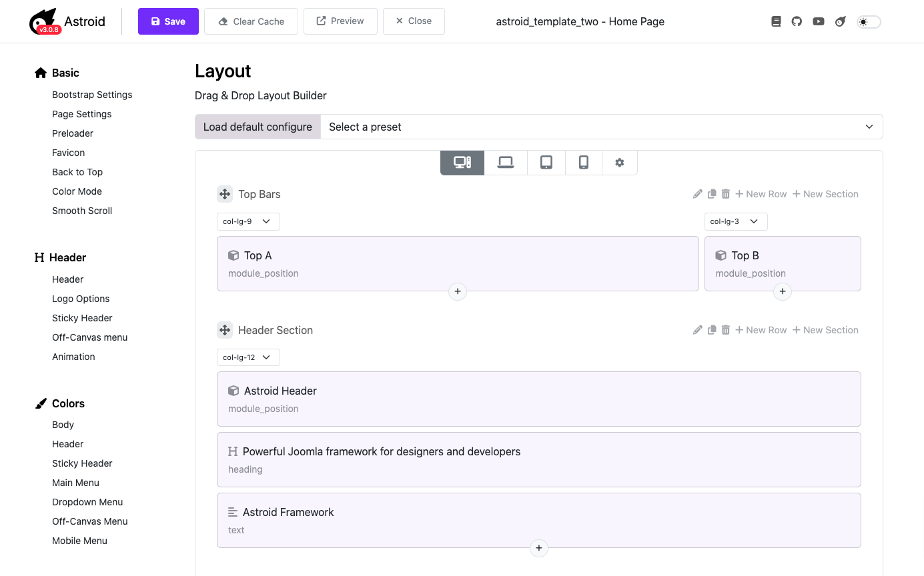Select the Powerful Joomla framework heading block
Image resolution: width=924 pixels, height=576 pixels.
click(x=539, y=459)
